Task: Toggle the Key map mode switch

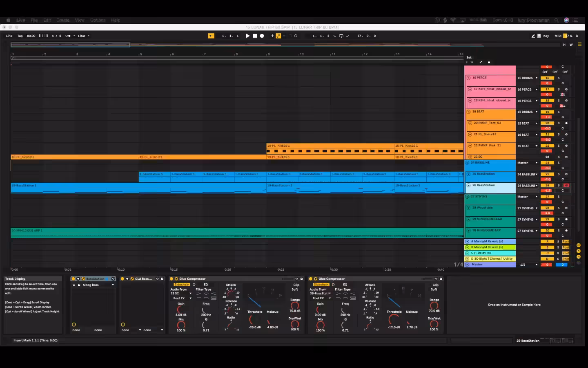Action: tap(546, 36)
